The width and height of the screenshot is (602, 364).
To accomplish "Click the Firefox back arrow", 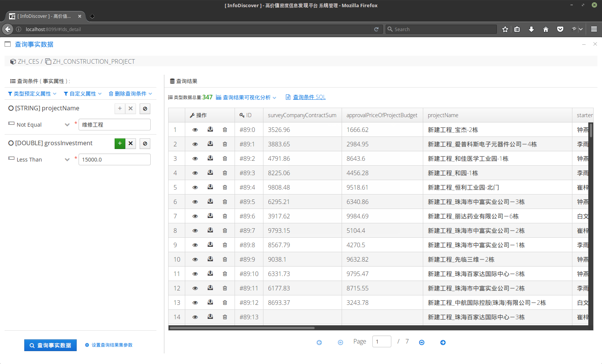I will coord(8,29).
